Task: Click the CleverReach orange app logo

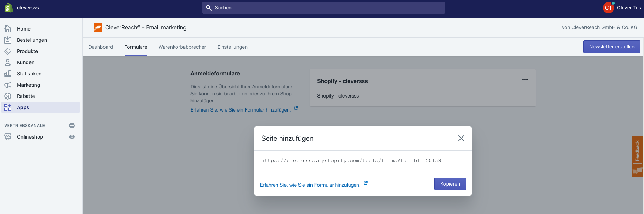Action: (x=98, y=27)
